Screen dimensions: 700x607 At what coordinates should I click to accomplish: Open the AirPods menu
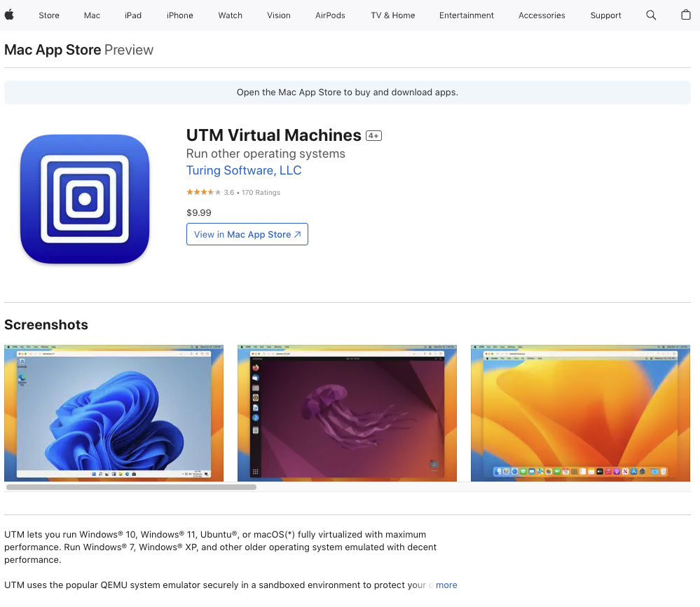[330, 15]
